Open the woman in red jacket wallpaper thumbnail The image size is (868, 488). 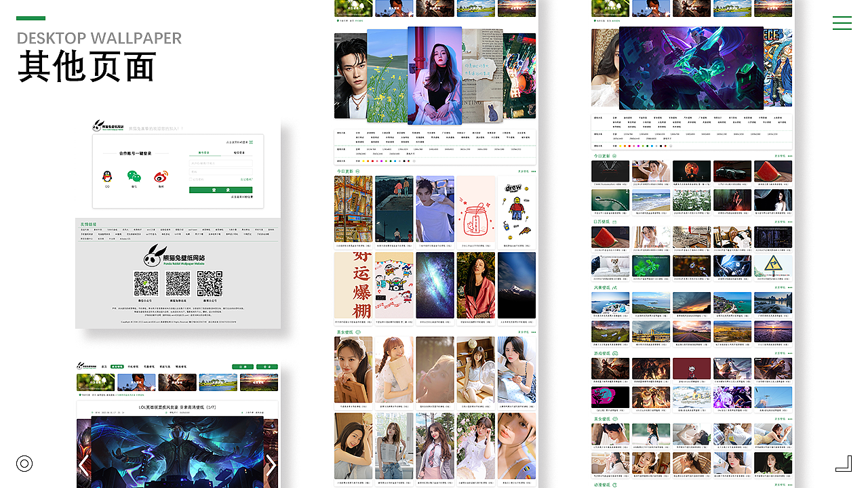point(476,285)
